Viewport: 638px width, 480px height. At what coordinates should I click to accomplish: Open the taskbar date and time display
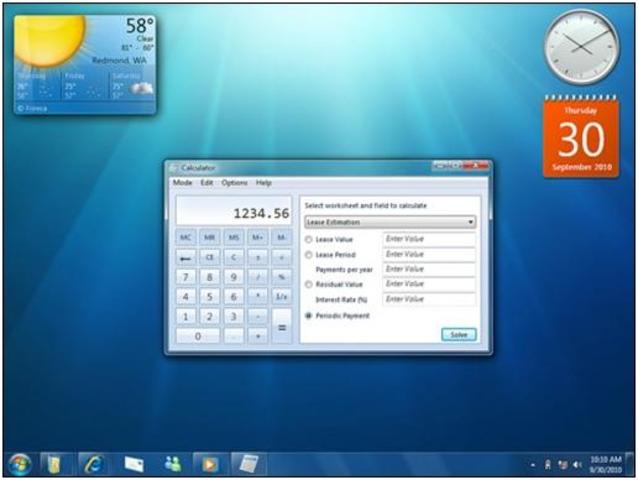point(605,465)
